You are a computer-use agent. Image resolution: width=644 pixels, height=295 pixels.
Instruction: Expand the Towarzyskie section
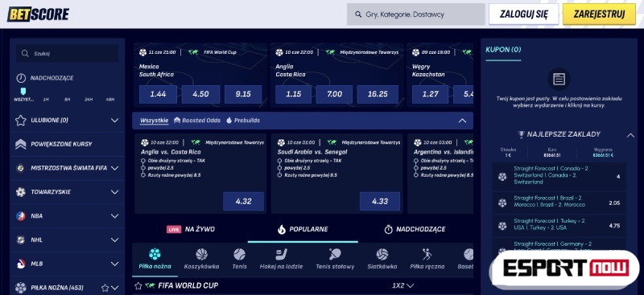[114, 192]
